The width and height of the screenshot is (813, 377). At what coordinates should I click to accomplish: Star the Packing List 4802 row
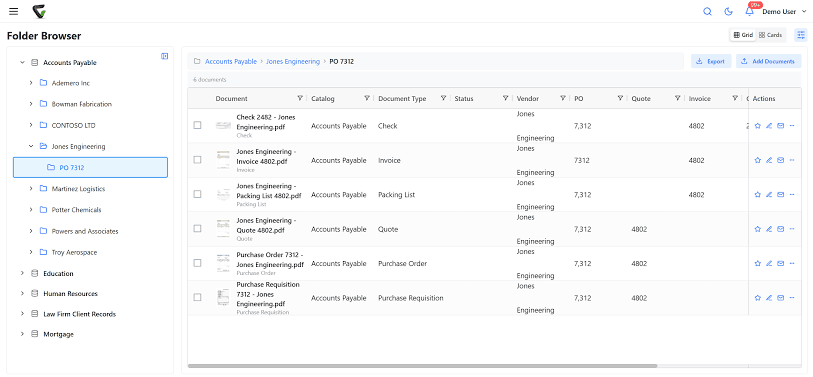[758, 194]
